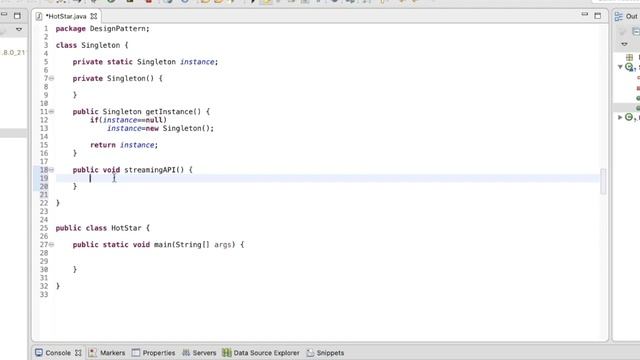Click the 'return instance;' line
The width and height of the screenshot is (640, 360).
coord(124,145)
